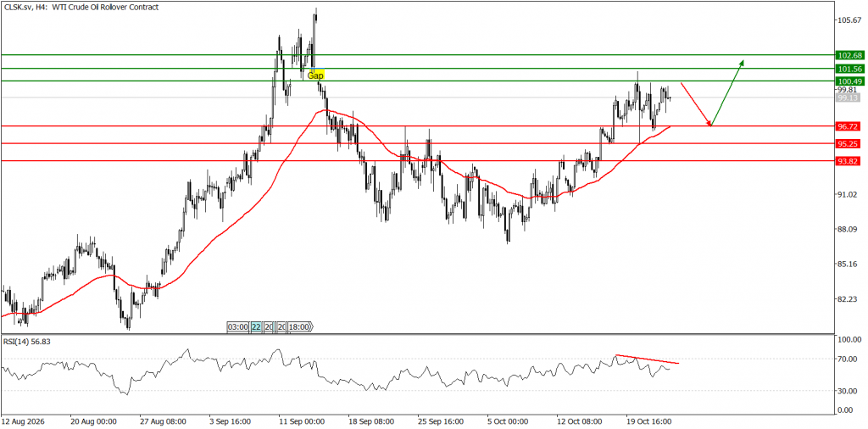
Task: Click the 85.16 value on price axis
Action: click(848, 264)
